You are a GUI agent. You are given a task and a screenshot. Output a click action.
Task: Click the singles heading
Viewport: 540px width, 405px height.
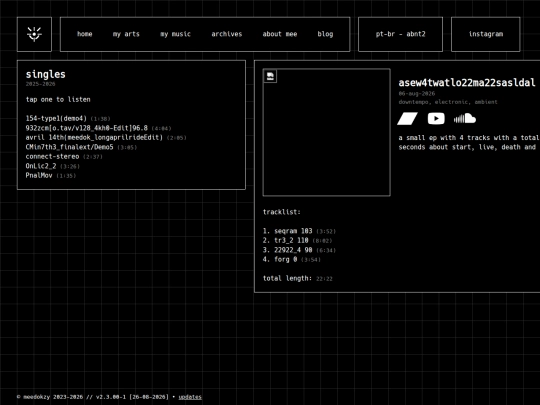click(45, 74)
